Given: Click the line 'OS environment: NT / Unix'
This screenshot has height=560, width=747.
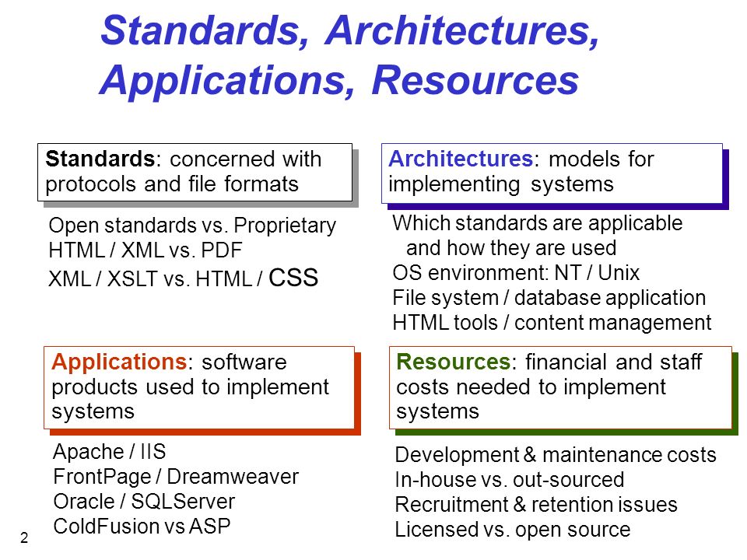Looking at the screenshot, I should point(515,273).
